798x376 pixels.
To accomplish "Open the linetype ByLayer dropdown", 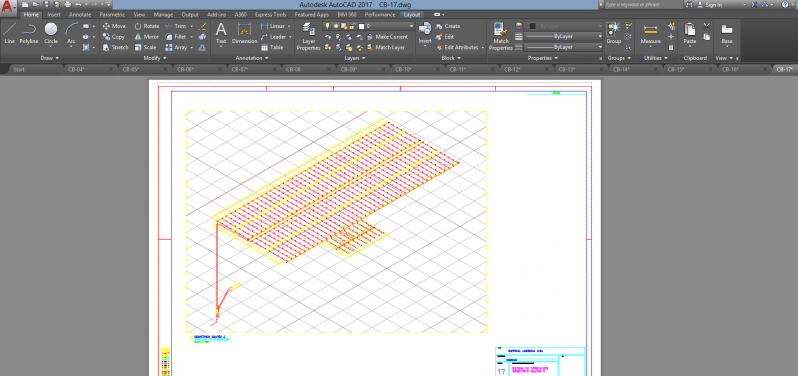I will tap(564, 47).
